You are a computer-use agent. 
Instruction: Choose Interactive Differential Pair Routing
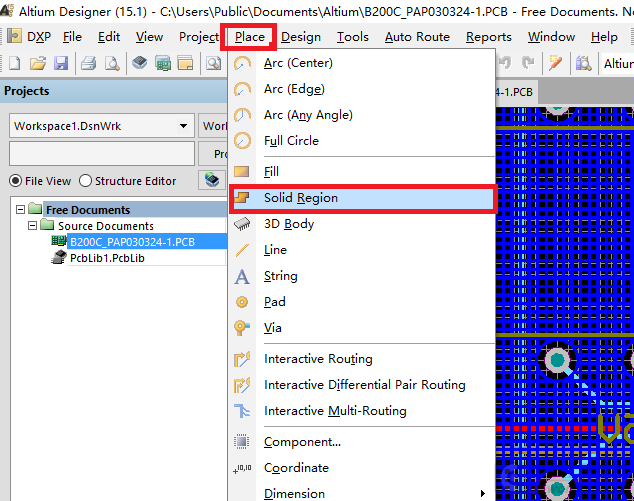pos(362,385)
